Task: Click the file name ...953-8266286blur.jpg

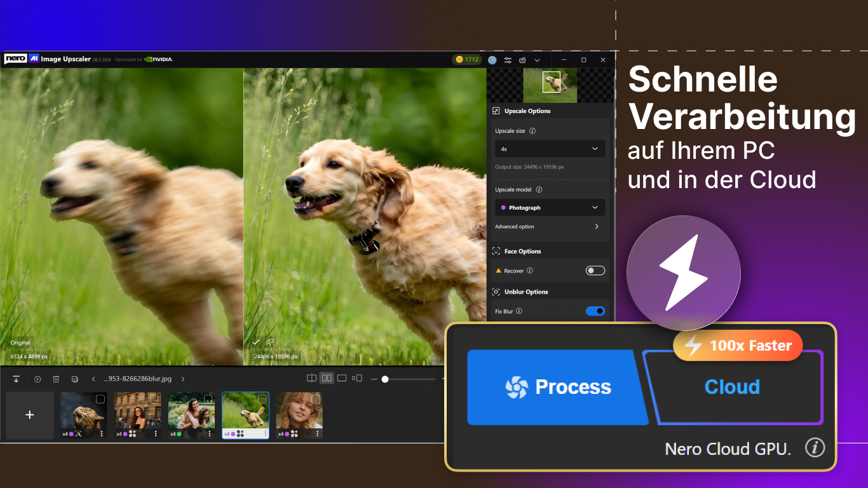Action: (x=138, y=379)
